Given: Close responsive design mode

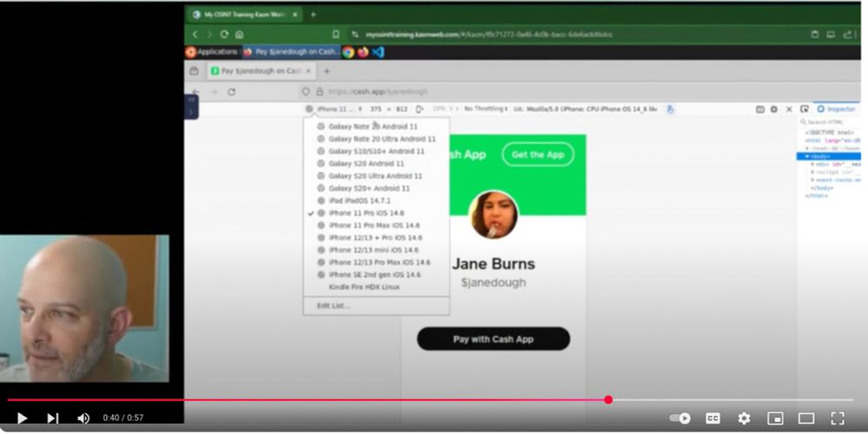Looking at the screenshot, I should coord(789,109).
